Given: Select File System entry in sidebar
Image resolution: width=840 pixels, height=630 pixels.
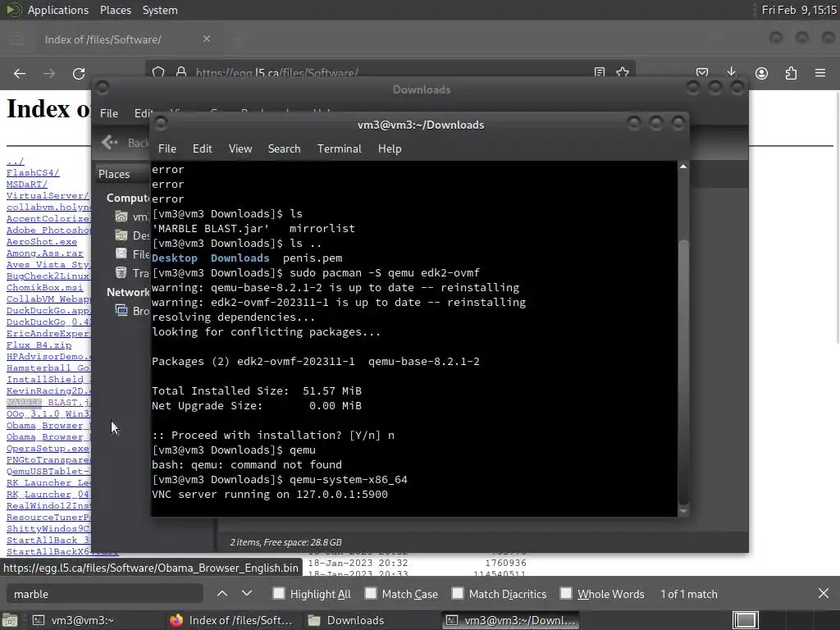Looking at the screenshot, I should 132,254.
